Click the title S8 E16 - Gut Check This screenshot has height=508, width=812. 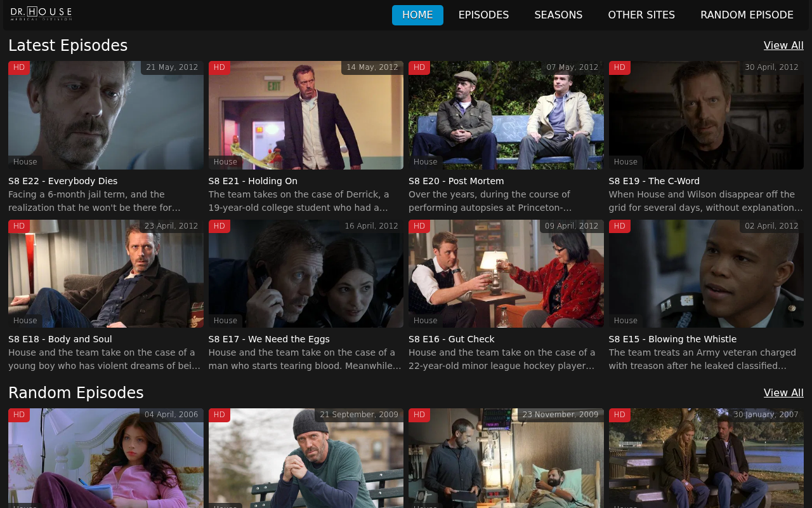(452, 339)
